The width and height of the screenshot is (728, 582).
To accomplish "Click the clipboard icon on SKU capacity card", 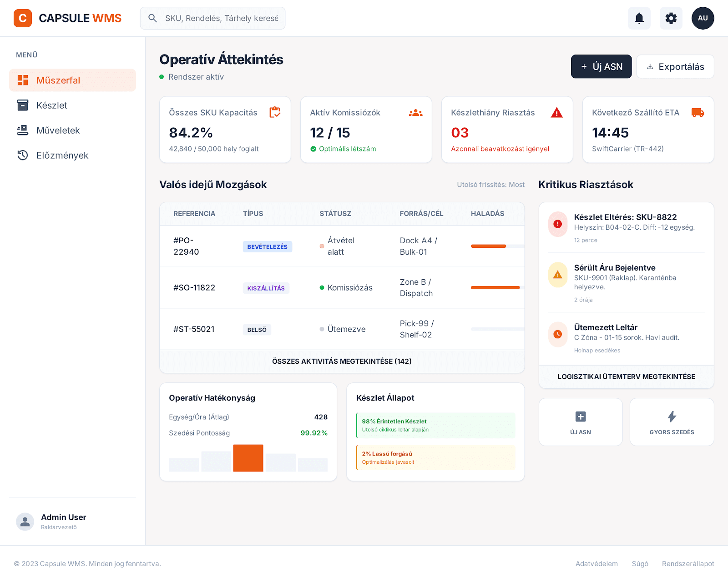I will [275, 112].
